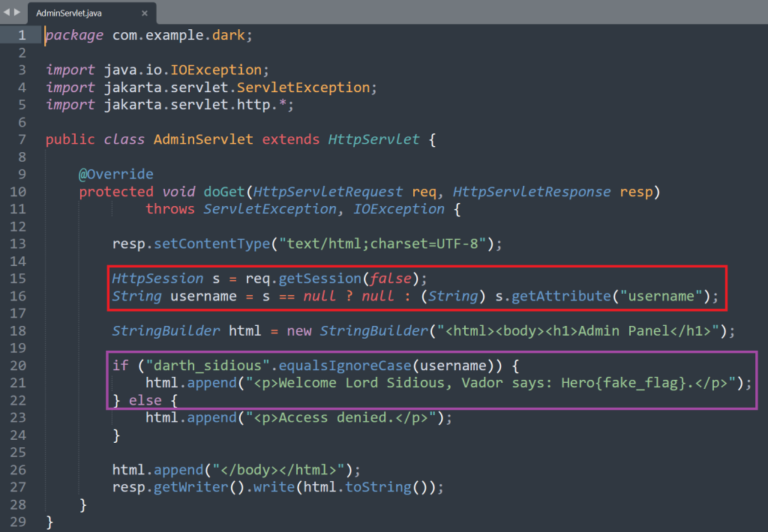Close the AdminServlet.java tab with the X
Image resolution: width=768 pixels, height=532 pixels.
(x=144, y=13)
